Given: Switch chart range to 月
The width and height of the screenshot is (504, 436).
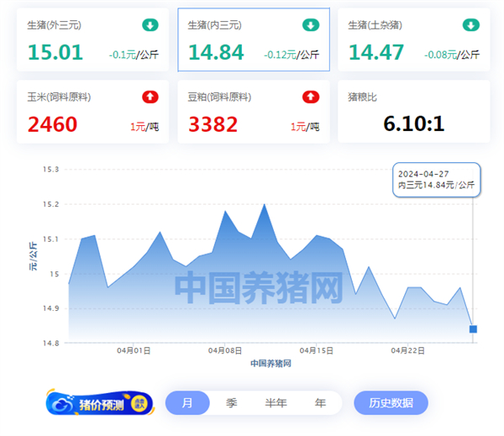Looking at the screenshot, I should point(187,403).
